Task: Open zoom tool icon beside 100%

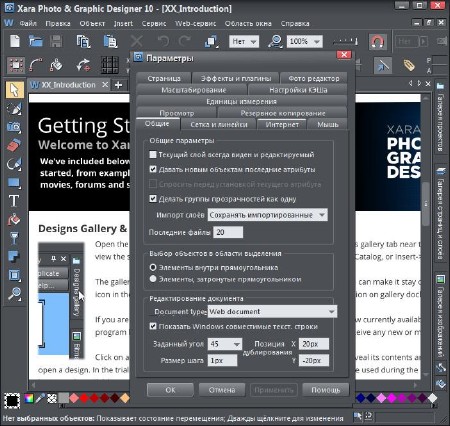Action: [x=275, y=41]
